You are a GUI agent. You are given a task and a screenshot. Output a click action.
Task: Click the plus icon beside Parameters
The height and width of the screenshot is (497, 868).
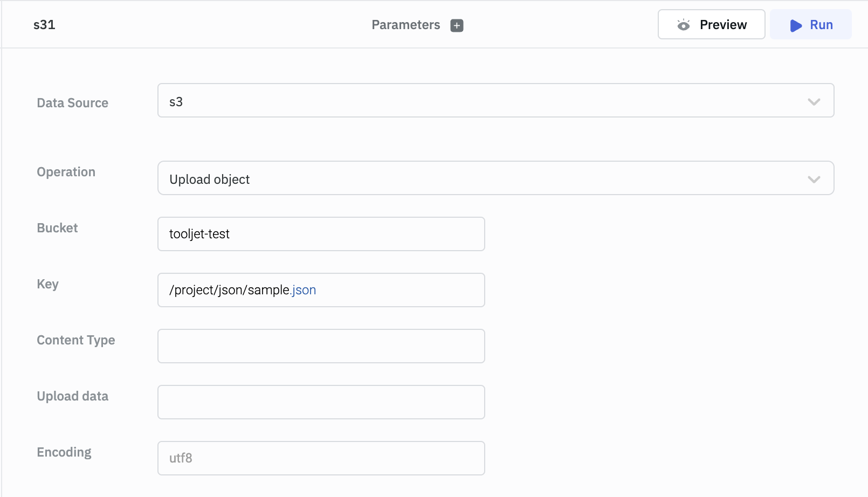coord(457,25)
